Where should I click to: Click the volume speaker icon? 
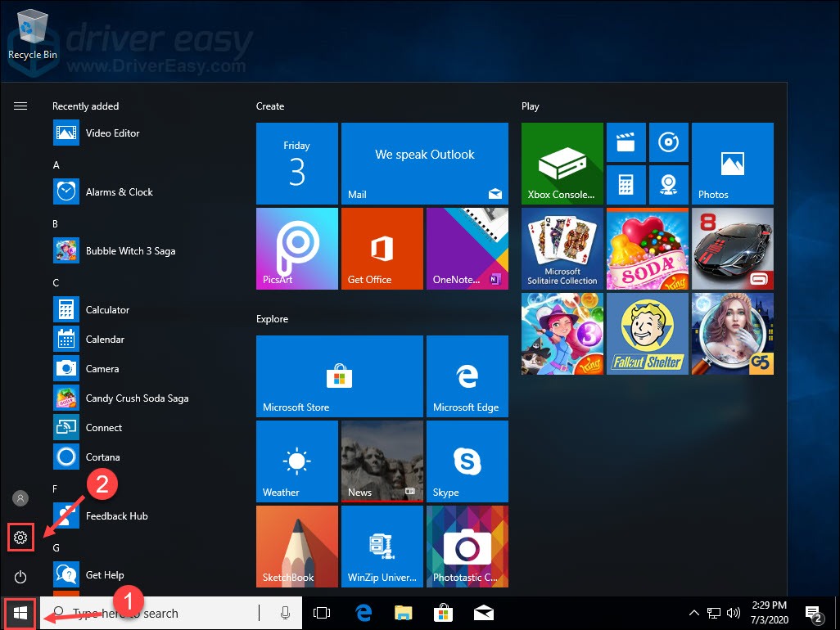pyautogui.click(x=734, y=614)
